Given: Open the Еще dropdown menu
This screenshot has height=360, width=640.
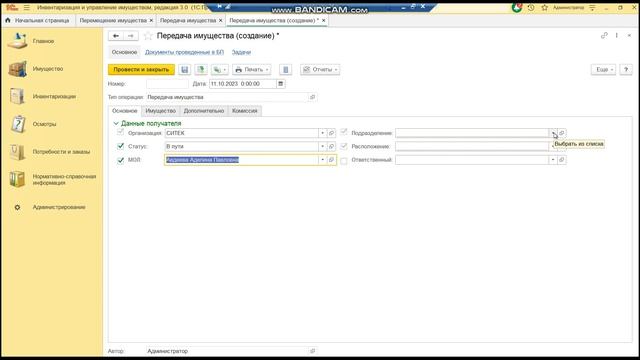Looking at the screenshot, I should [604, 70].
